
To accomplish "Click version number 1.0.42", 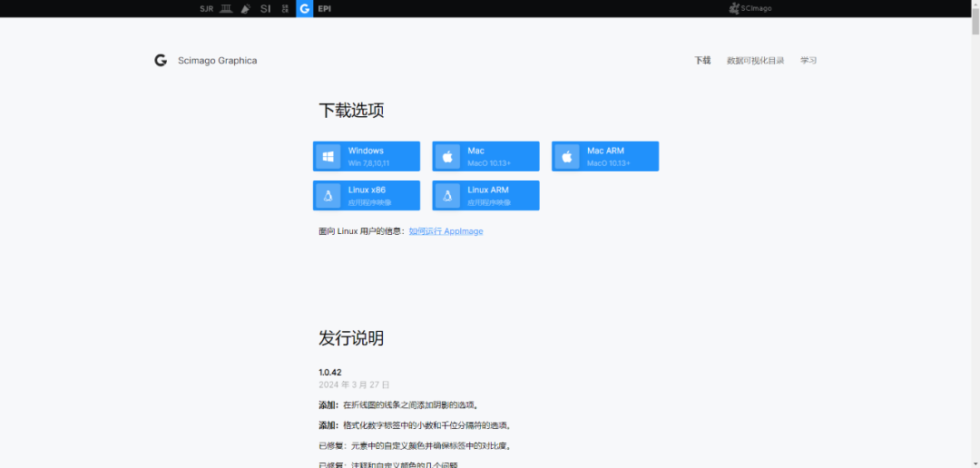I will [330, 373].
